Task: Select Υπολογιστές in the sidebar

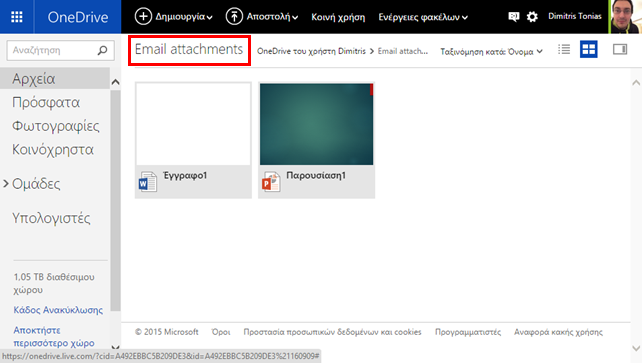Action: 51,218
